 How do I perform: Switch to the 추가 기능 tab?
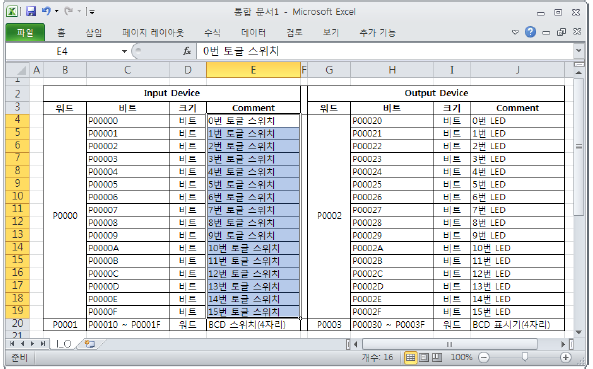point(377,33)
